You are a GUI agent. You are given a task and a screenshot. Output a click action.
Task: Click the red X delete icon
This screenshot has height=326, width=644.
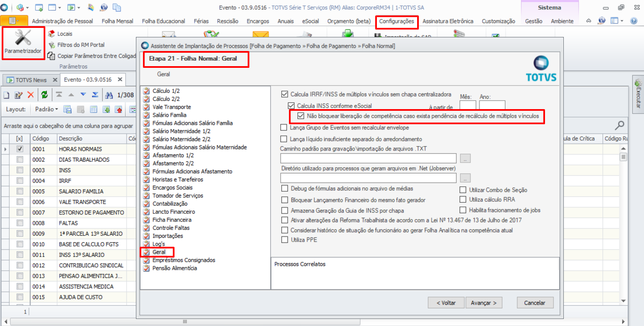31,95
